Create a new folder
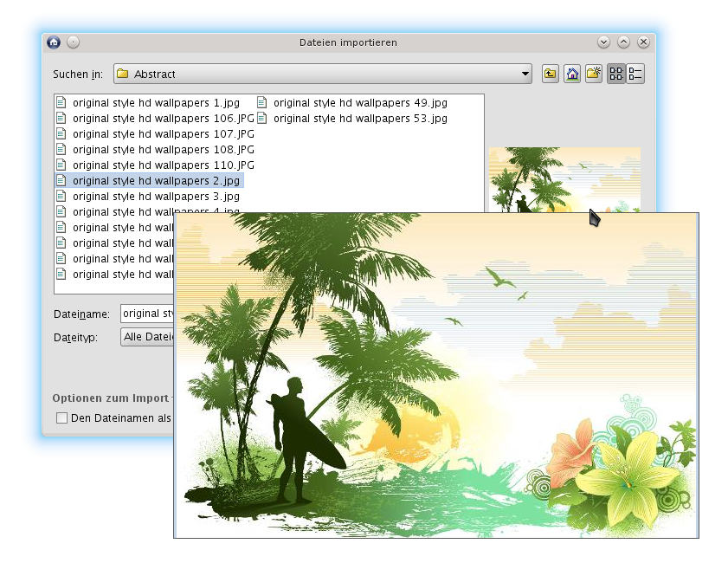Viewport: 728px width, 563px height. click(x=593, y=74)
